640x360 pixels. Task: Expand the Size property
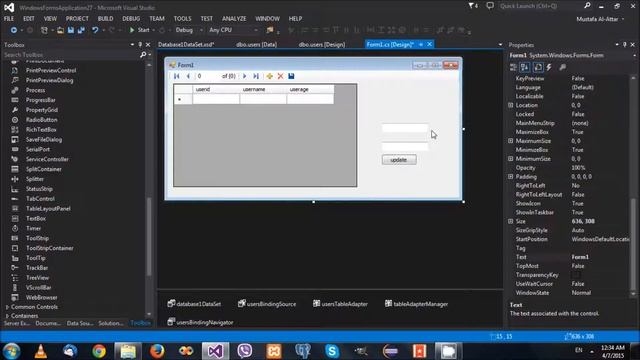[x=511, y=221]
